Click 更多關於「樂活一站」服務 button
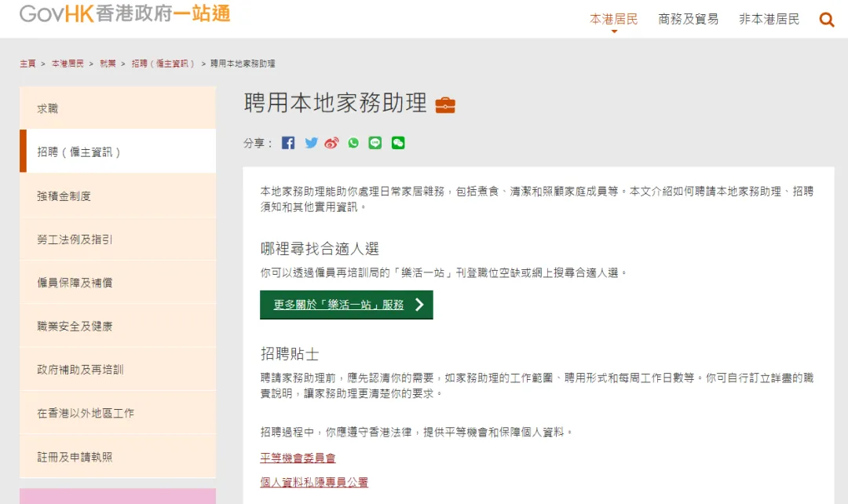 pyautogui.click(x=346, y=305)
